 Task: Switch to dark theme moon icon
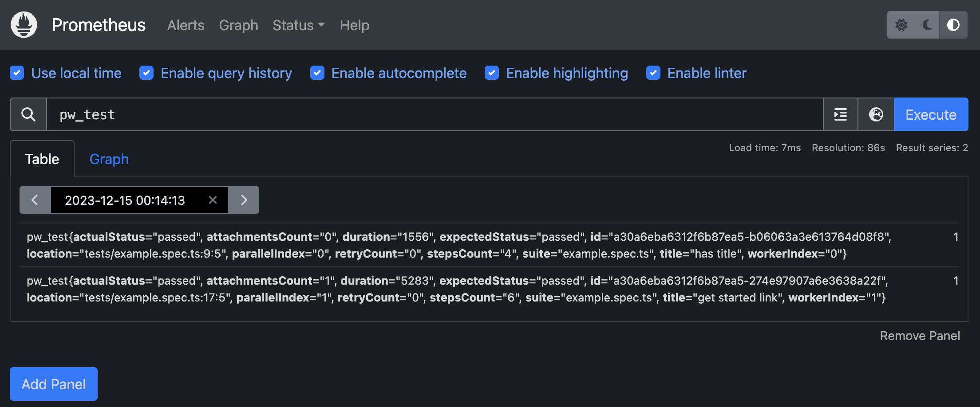pos(927,25)
